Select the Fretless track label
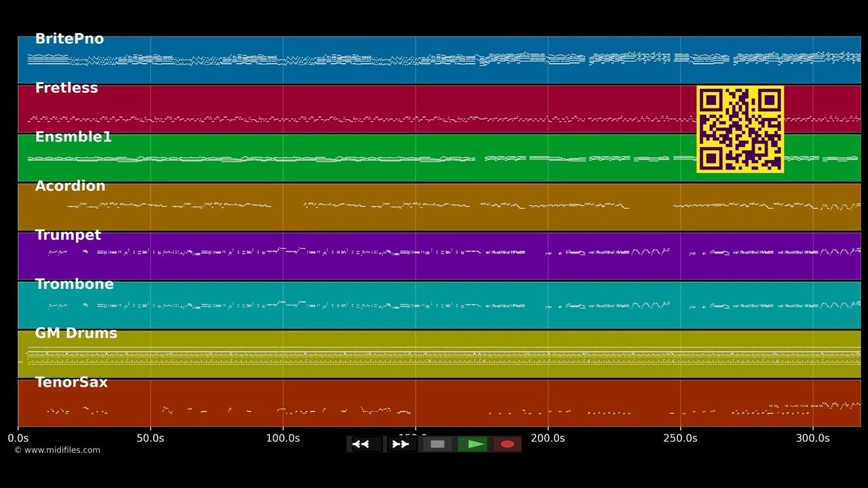The width and height of the screenshot is (868, 488). click(x=66, y=88)
